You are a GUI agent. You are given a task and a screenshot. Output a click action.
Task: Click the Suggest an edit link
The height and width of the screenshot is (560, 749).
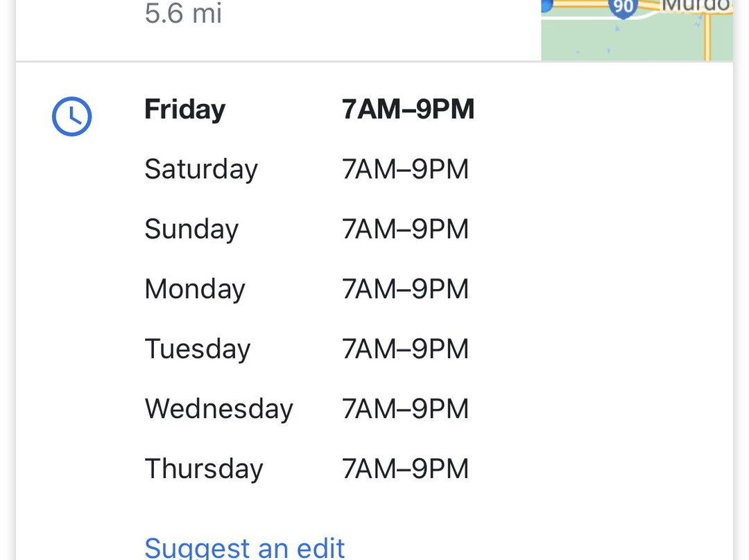pyautogui.click(x=245, y=548)
